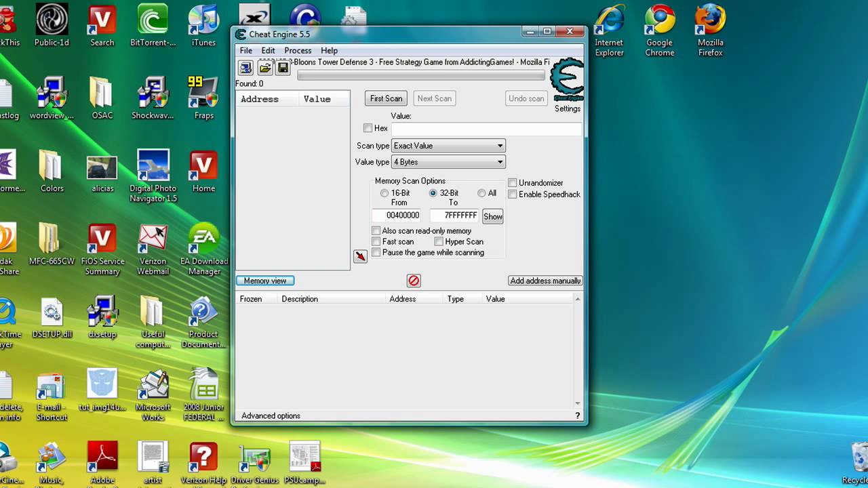The width and height of the screenshot is (868, 488).
Task: Open Memory view
Action: click(x=265, y=281)
